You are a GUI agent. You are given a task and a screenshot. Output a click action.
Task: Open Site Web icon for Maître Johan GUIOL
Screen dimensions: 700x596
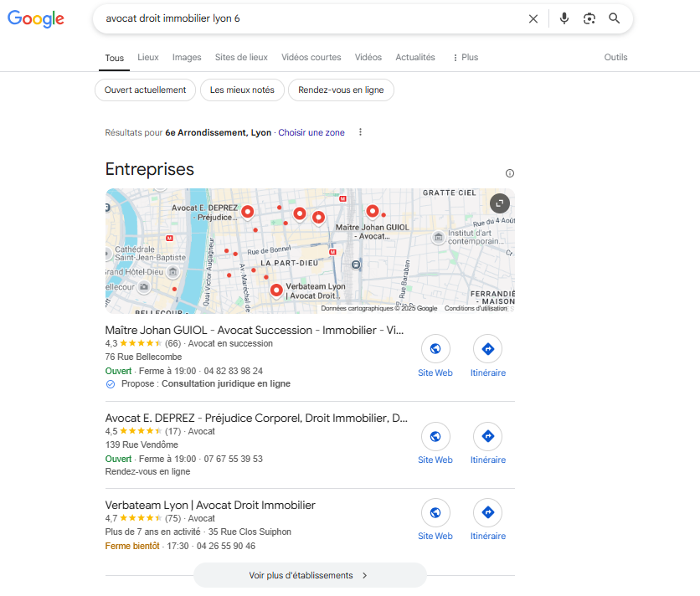pyautogui.click(x=435, y=349)
